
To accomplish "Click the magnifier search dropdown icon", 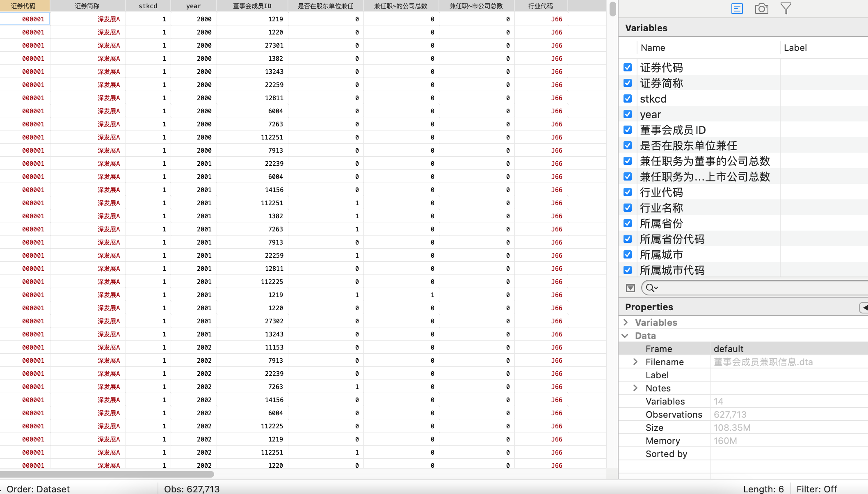I will coord(652,288).
